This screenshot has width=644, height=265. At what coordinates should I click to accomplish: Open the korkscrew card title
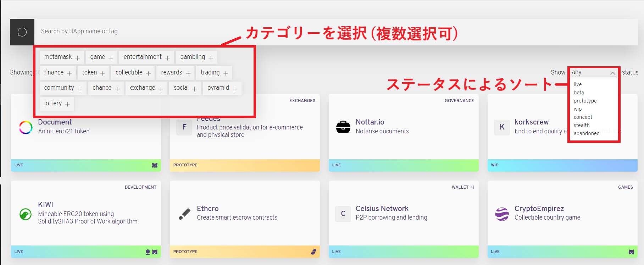(x=532, y=122)
